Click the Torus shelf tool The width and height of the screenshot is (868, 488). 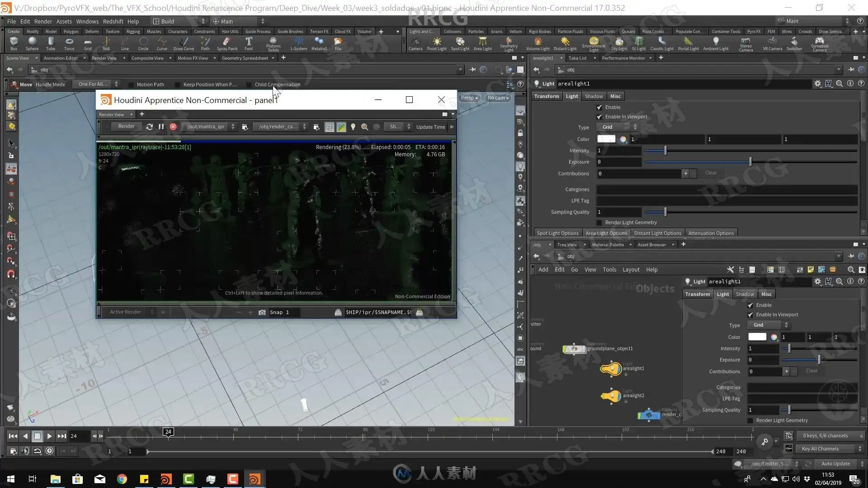pos(69,43)
